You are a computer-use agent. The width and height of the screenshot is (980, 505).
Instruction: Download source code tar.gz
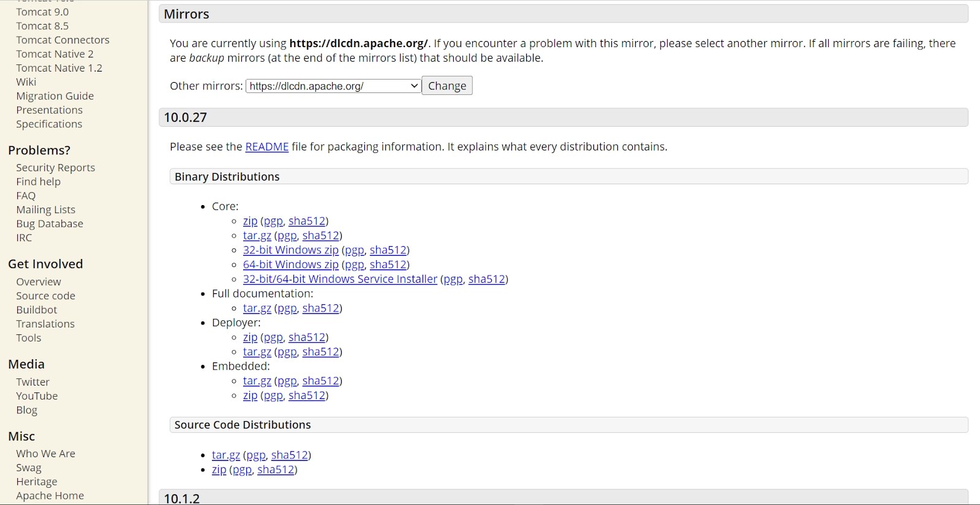tap(226, 455)
